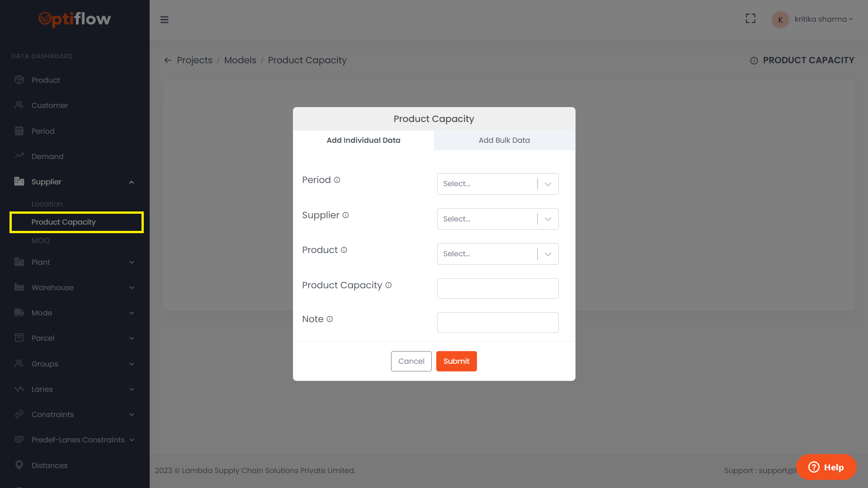The image size is (868, 488).
Task: Open the Product select dropdown
Action: [497, 254]
